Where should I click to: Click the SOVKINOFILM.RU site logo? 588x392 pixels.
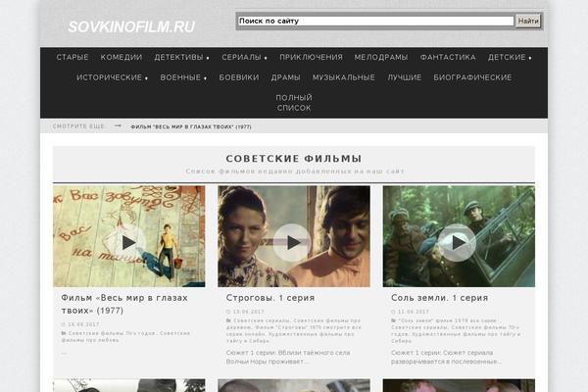tap(131, 26)
